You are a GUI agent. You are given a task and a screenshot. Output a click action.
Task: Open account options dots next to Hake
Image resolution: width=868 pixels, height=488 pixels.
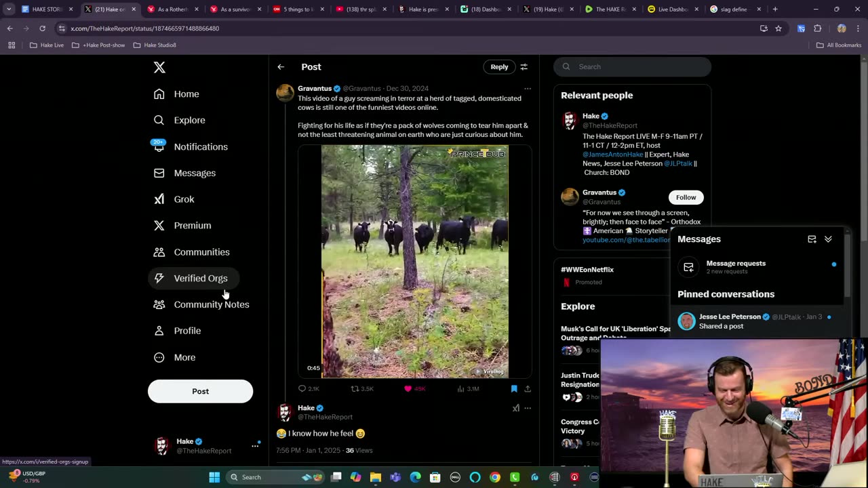coord(255,445)
